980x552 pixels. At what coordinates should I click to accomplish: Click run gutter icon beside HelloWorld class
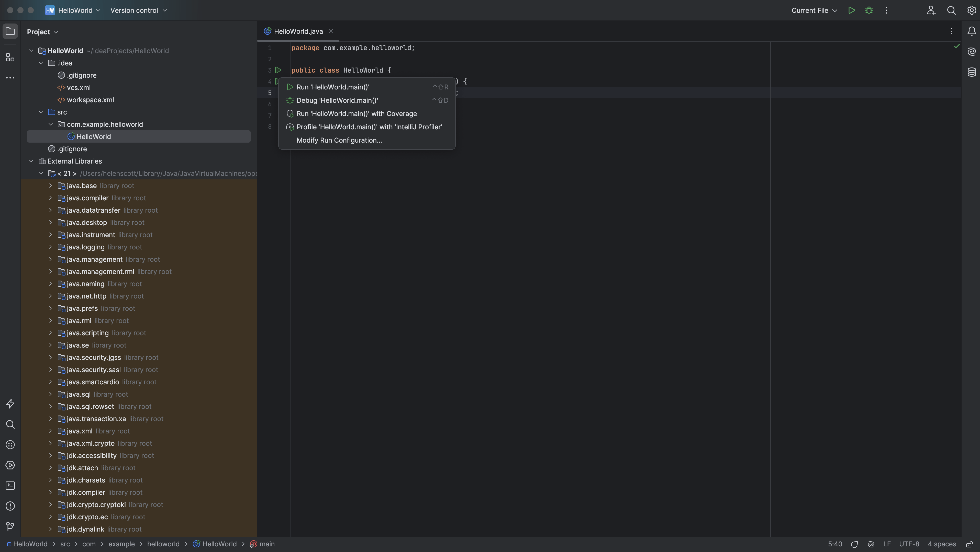278,70
